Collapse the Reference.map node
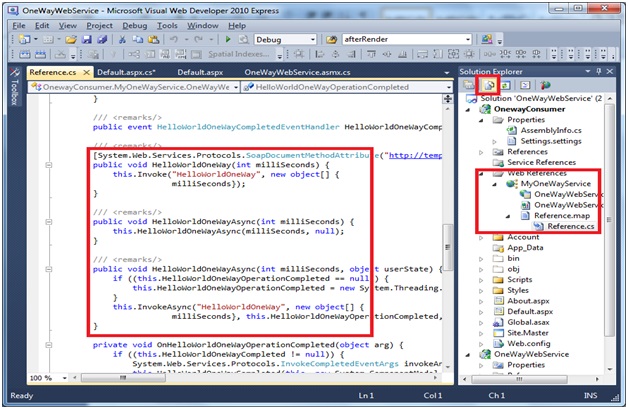 click(x=508, y=216)
